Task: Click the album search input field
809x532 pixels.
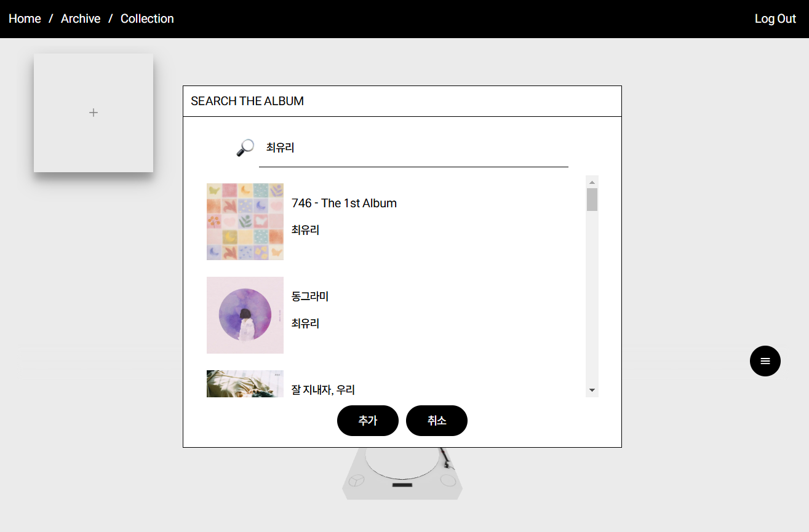Action: click(x=413, y=148)
